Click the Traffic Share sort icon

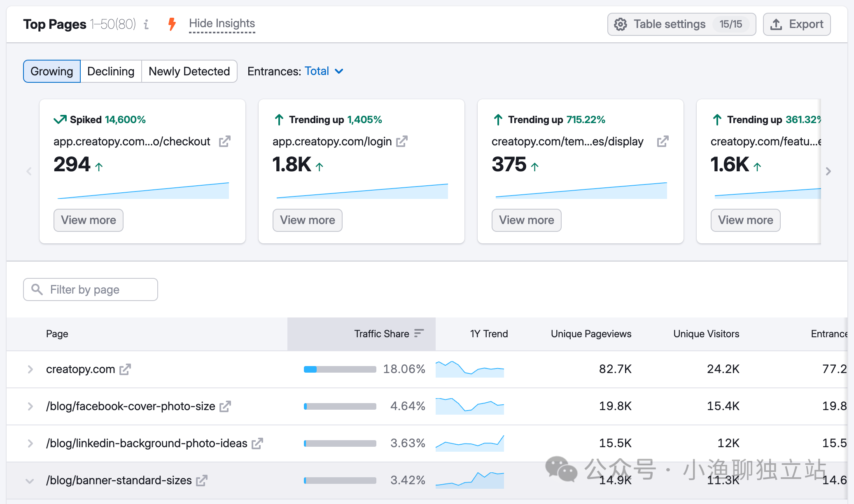pyautogui.click(x=419, y=334)
